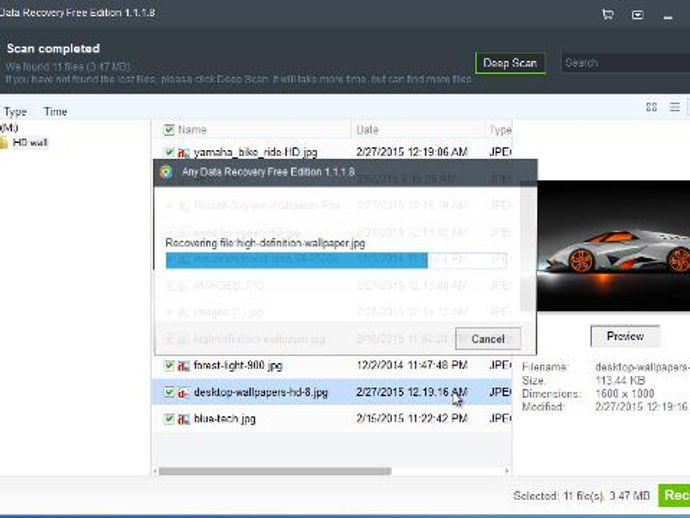Image resolution: width=690 pixels, height=518 pixels.
Task: Click the date of yamaha_bike_ride-HD.jpg
Action: point(412,152)
